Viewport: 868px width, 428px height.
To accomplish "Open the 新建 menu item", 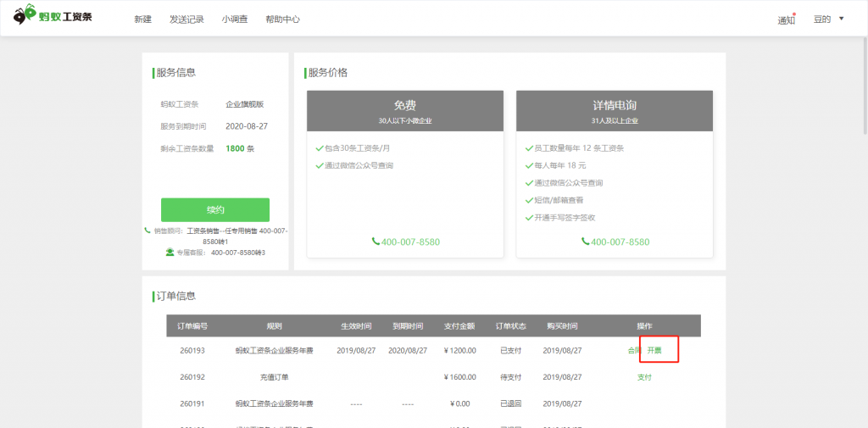I will [x=142, y=19].
